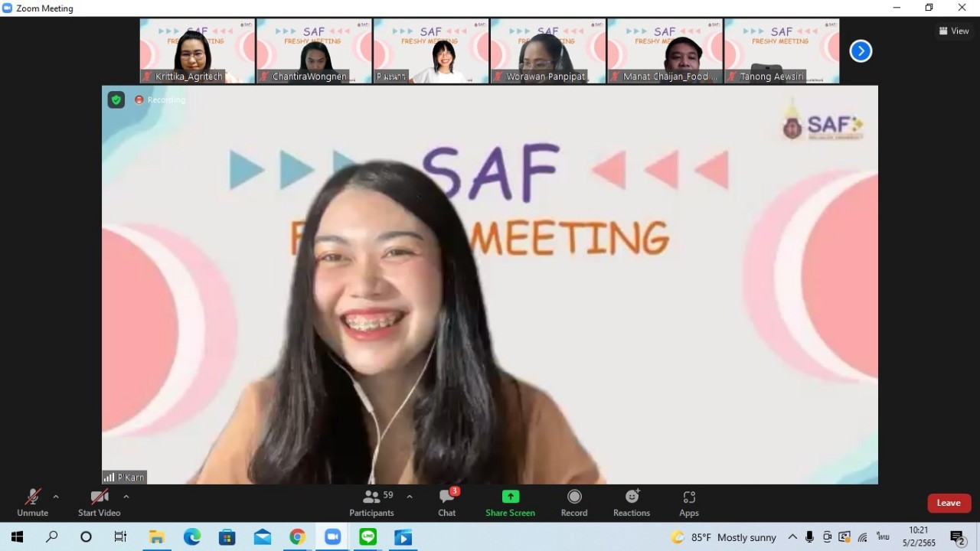The image size is (980, 551).
Task: Select Worawan Panpipat video thumbnail
Action: click(547, 51)
